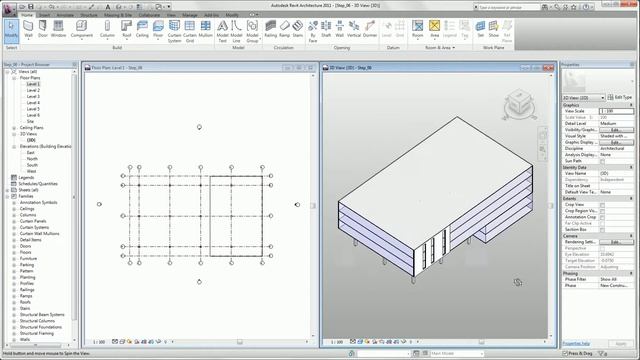Select the Dormer opening tool
The width and height of the screenshot is (640, 360).
[x=370, y=30]
